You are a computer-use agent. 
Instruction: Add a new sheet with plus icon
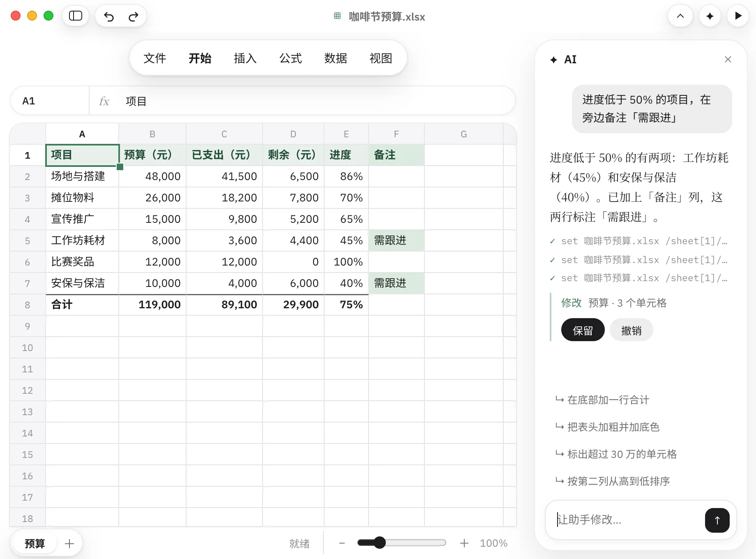(69, 544)
